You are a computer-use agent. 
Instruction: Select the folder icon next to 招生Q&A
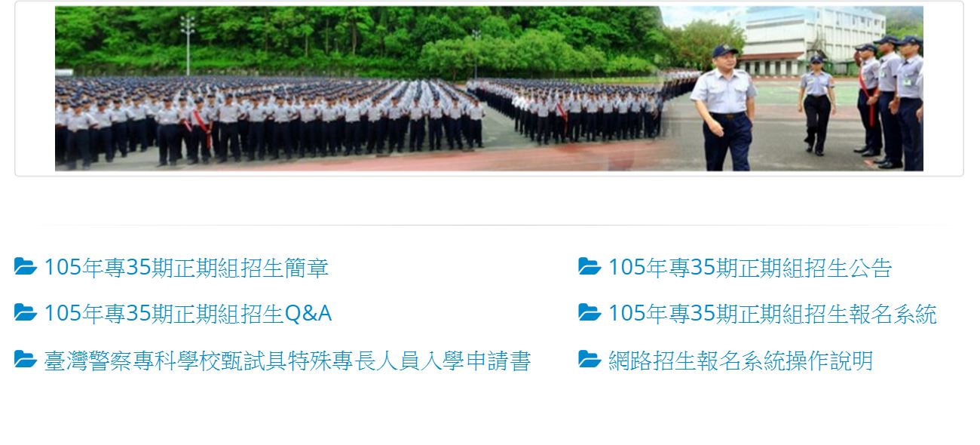(x=26, y=313)
